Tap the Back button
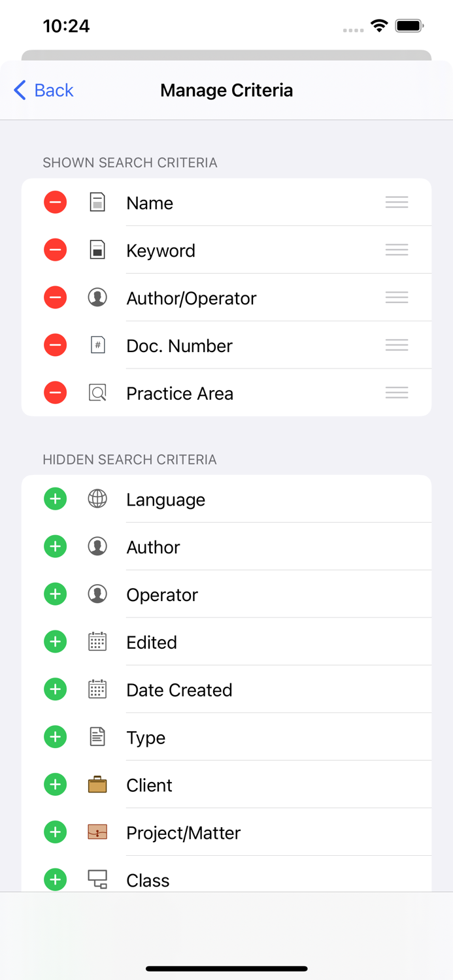Screen dimensions: 453x980 41,90
